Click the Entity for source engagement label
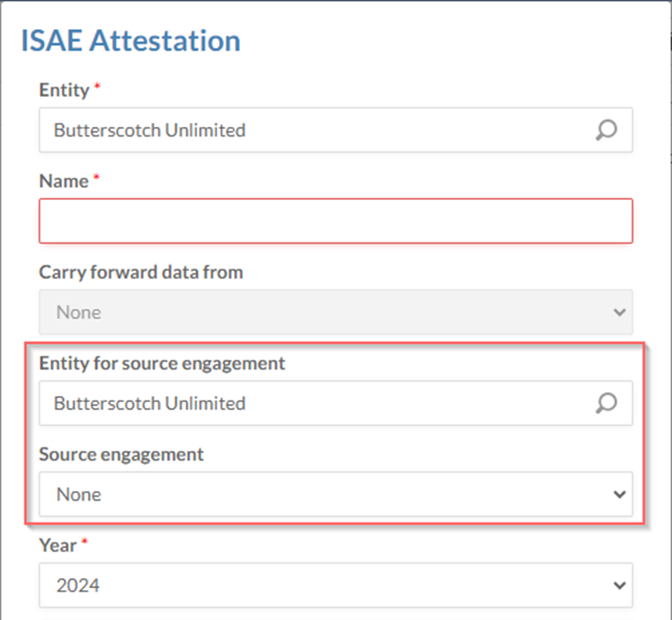Viewport: 672px width, 620px height. coord(162,364)
